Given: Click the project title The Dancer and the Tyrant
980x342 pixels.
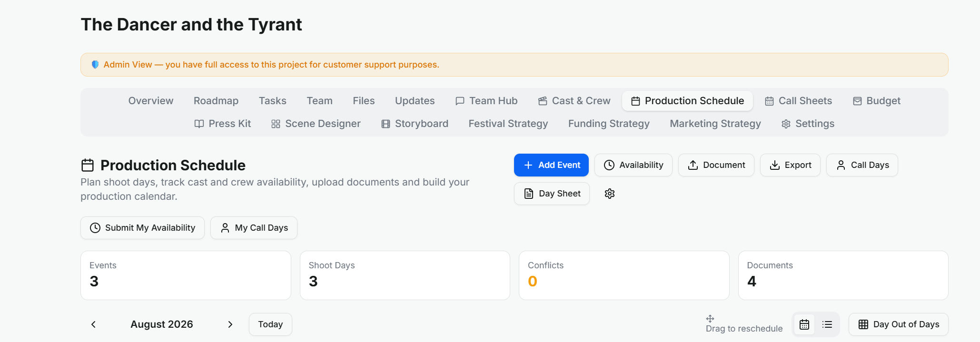Looking at the screenshot, I should pyautogui.click(x=191, y=24).
